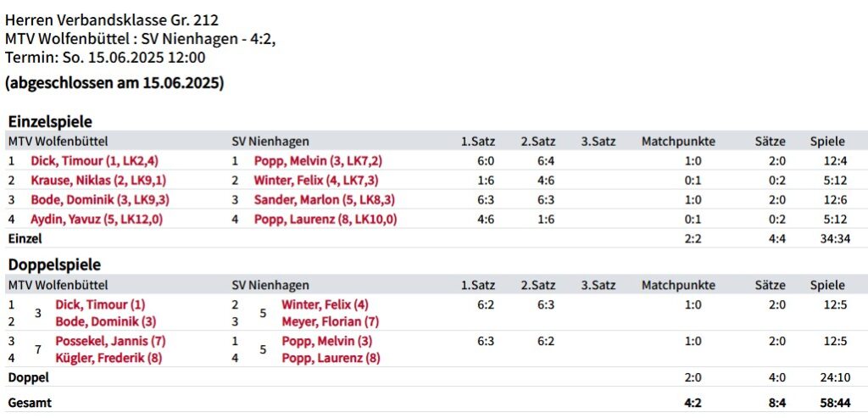Open Melvin Popp's singles player link

[318, 160]
